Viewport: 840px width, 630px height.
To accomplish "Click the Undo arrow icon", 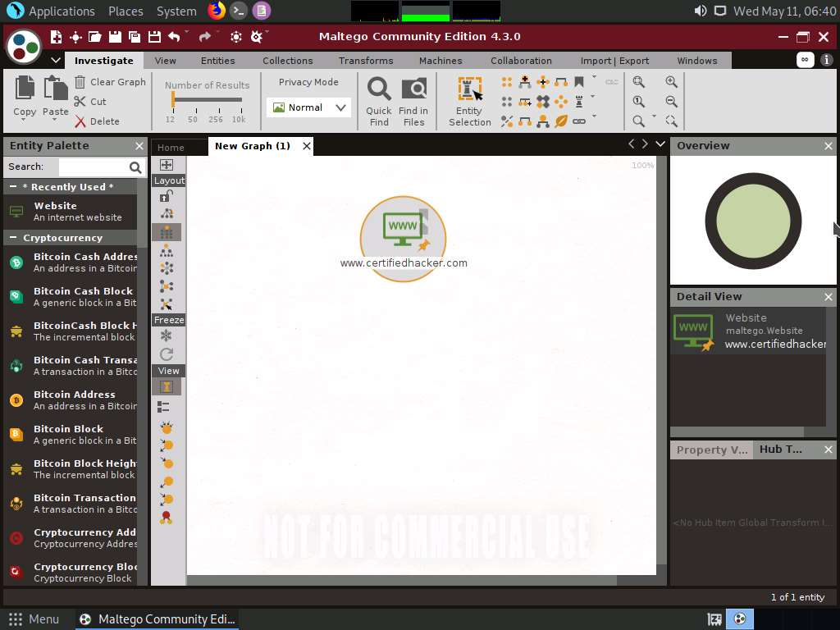I will click(x=174, y=36).
